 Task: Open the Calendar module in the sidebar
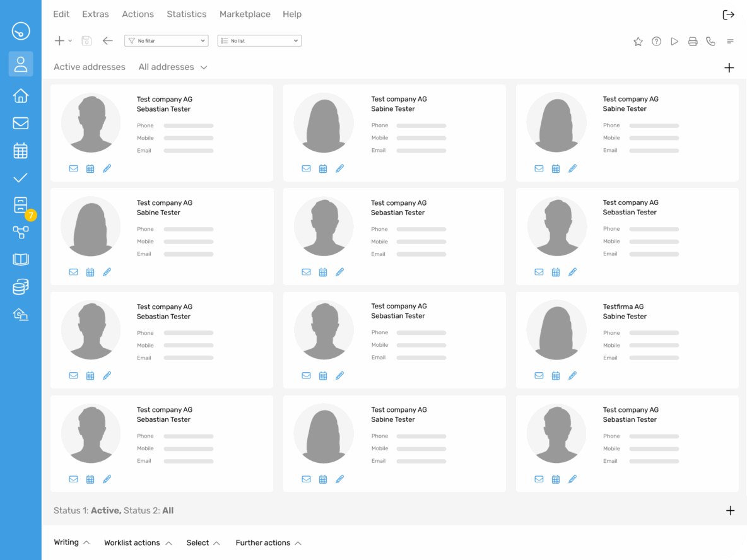pos(20,150)
